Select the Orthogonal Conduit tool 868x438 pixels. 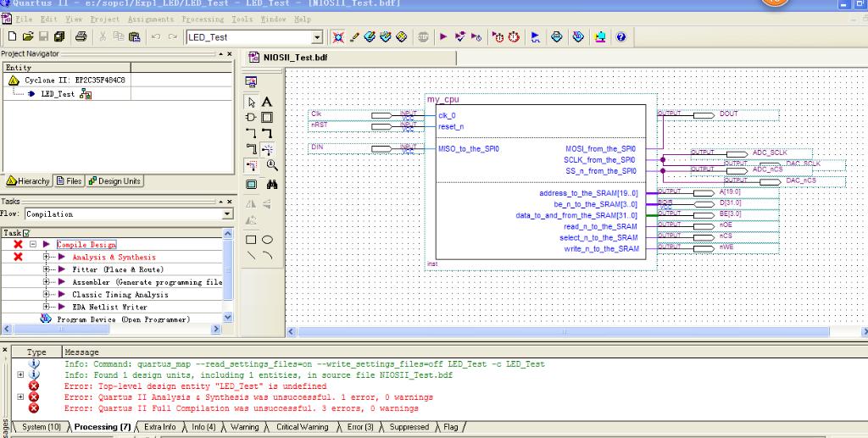pos(251,149)
